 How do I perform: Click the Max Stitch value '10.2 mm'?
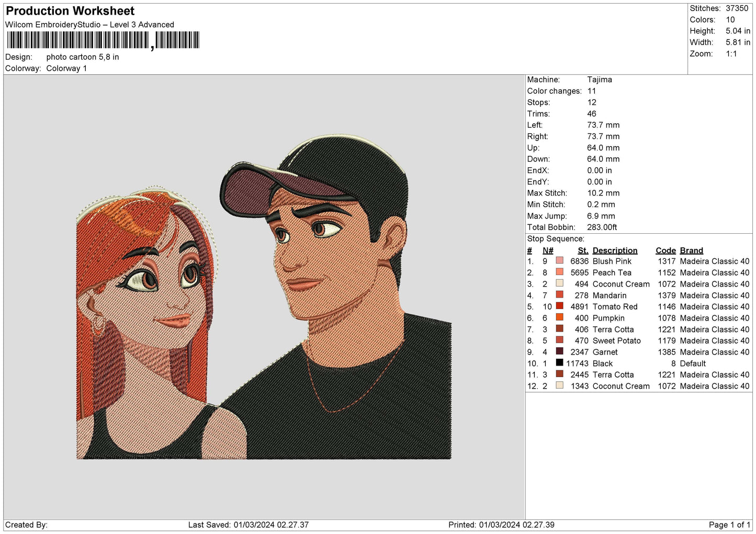603,193
